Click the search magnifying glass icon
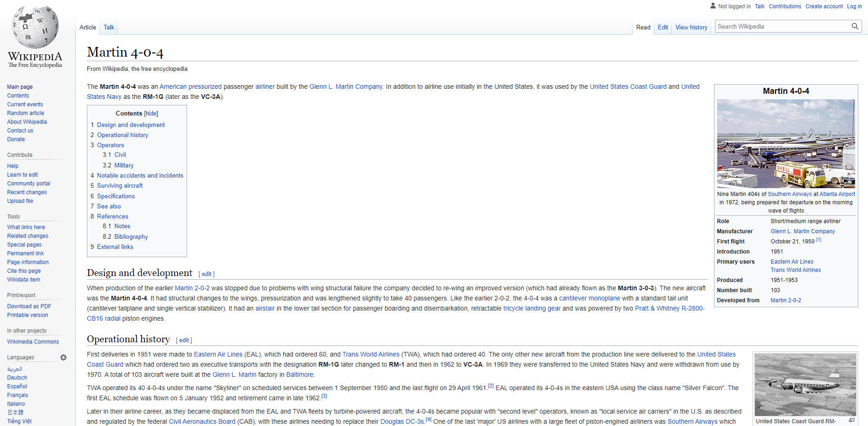This screenshot has height=426, width=868. tap(855, 26)
